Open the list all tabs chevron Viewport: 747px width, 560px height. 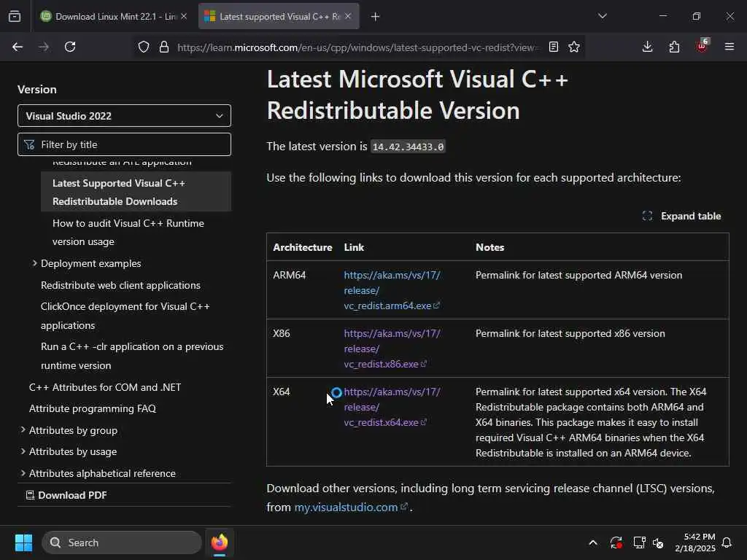click(x=602, y=16)
